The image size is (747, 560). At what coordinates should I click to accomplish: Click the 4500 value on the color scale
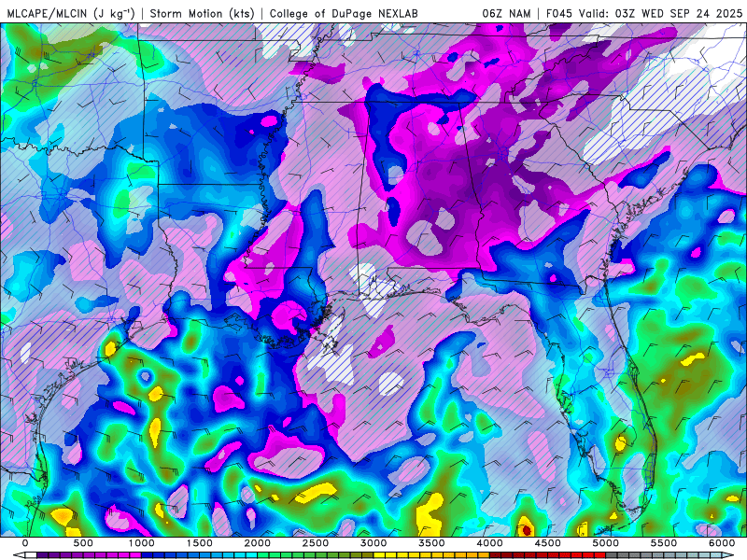click(548, 543)
